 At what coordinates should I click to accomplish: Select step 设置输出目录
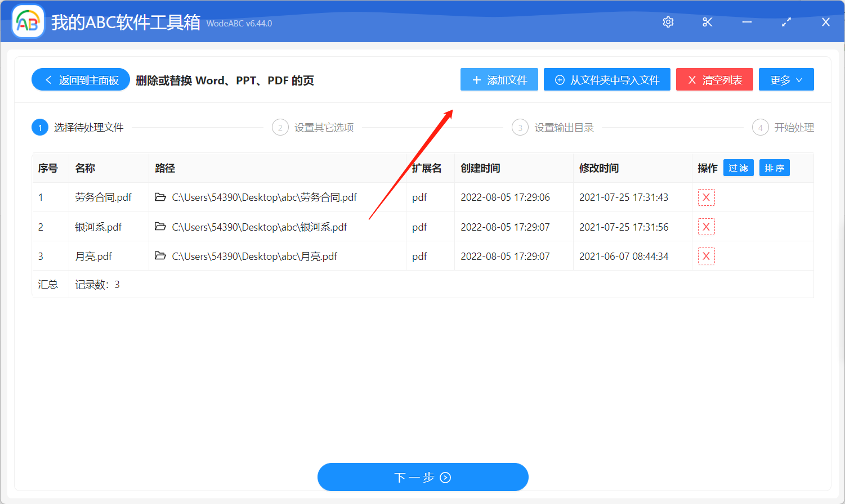(564, 127)
